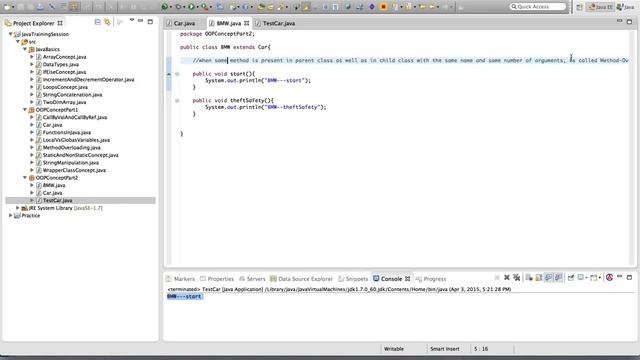Open the Progress view tab
The width and height of the screenshot is (640, 360).
[x=431, y=279]
